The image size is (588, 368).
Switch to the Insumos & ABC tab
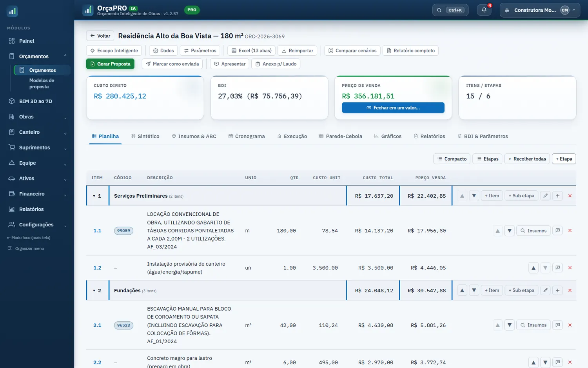click(194, 136)
